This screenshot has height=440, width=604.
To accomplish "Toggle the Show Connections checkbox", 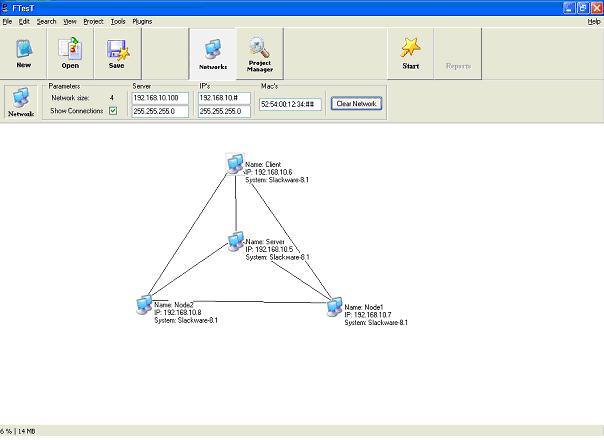I will (112, 111).
